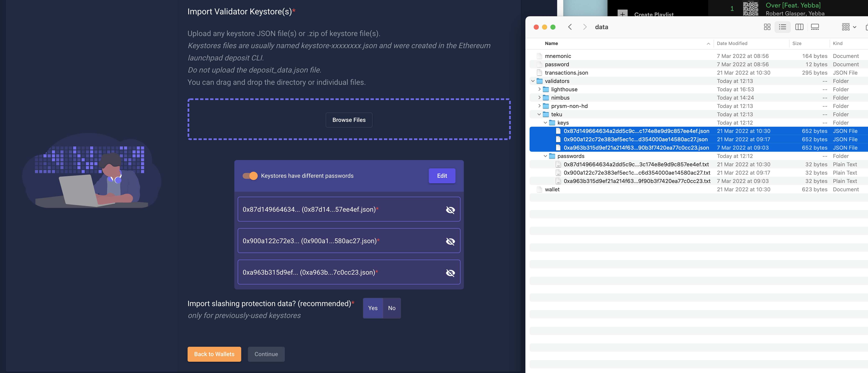Switch Finder to gallery view

pos(815,27)
